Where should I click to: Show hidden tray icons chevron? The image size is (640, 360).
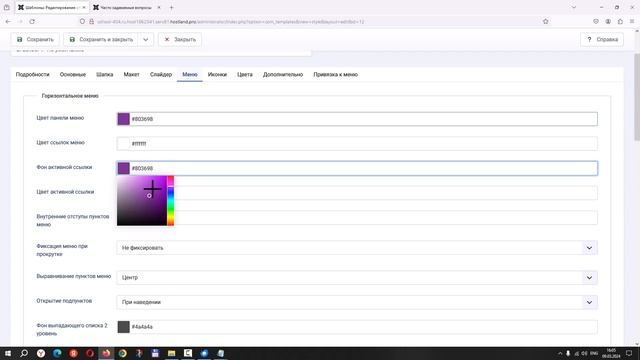pyautogui.click(x=560, y=353)
